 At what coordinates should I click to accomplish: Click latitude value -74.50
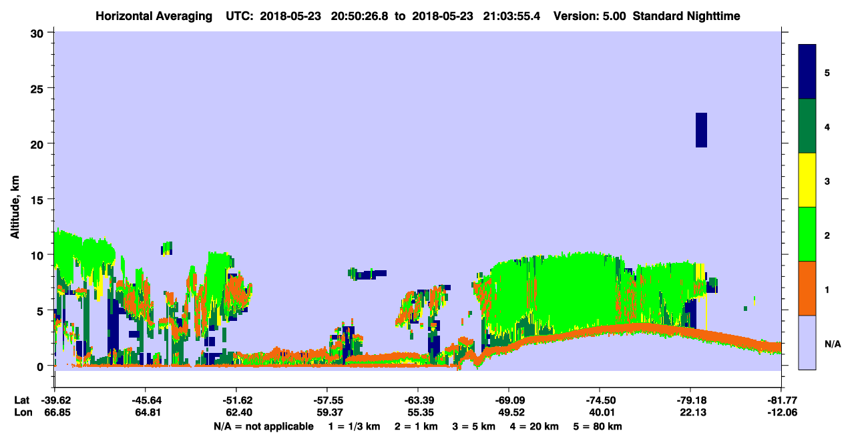[599, 400]
